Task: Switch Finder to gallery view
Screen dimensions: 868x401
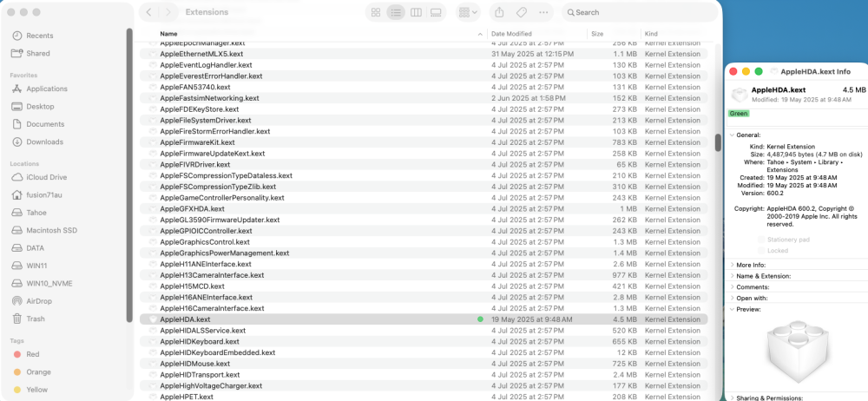Action: click(x=437, y=12)
